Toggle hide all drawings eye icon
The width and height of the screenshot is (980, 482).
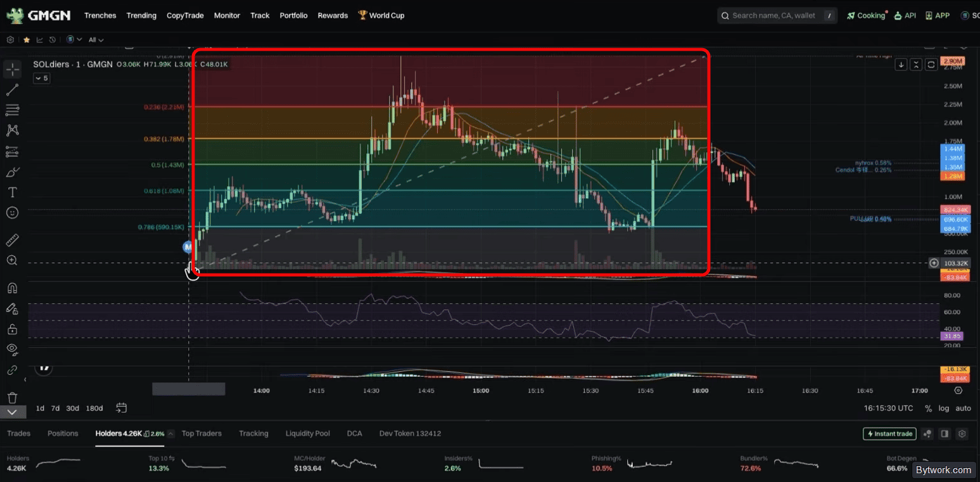(x=12, y=349)
